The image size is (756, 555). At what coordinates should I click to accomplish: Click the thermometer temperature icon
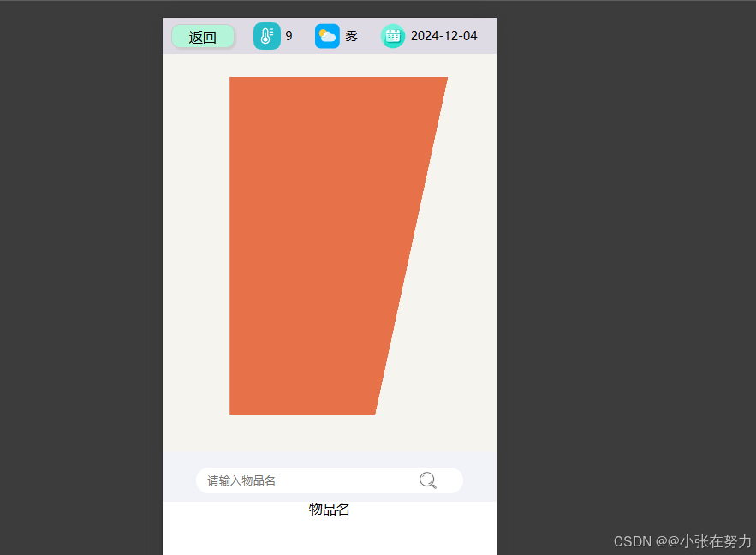pos(266,36)
